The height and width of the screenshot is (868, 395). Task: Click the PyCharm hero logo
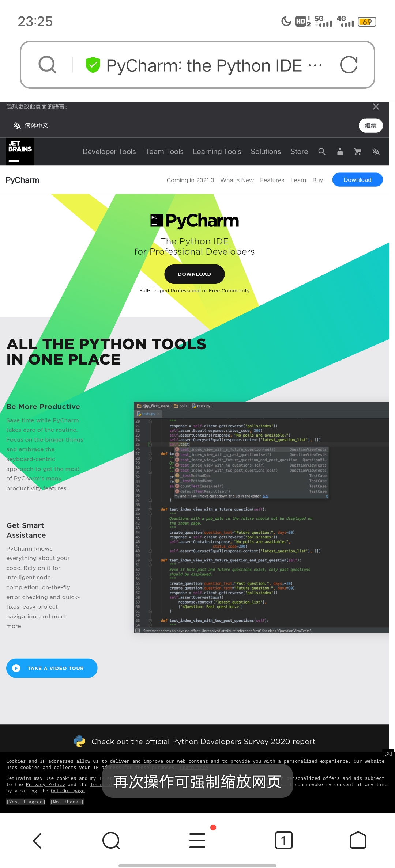[195, 221]
